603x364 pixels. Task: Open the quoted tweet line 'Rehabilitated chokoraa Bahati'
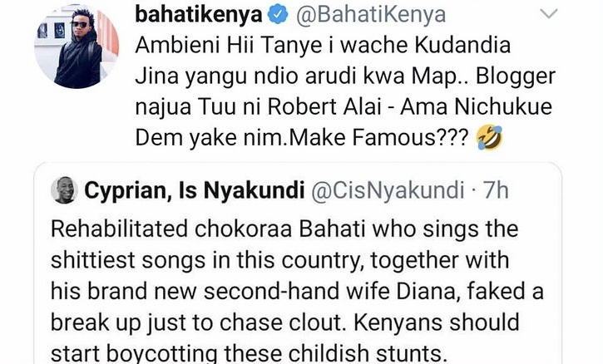(284, 229)
